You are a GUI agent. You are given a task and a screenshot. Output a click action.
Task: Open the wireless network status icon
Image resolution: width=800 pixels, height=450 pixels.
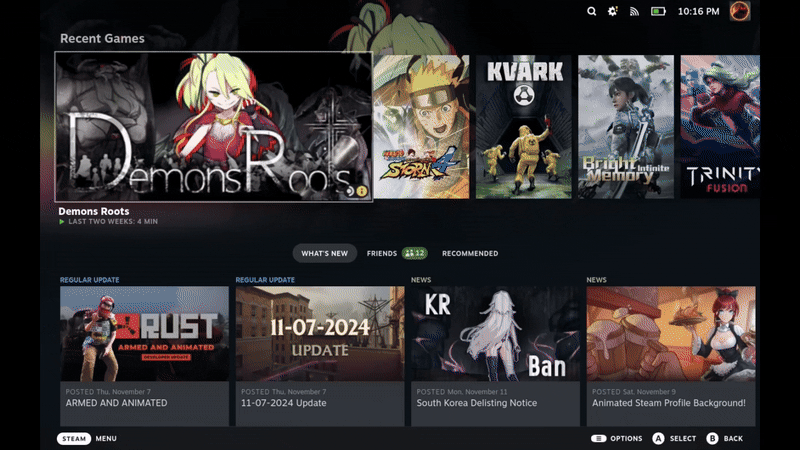tap(634, 11)
